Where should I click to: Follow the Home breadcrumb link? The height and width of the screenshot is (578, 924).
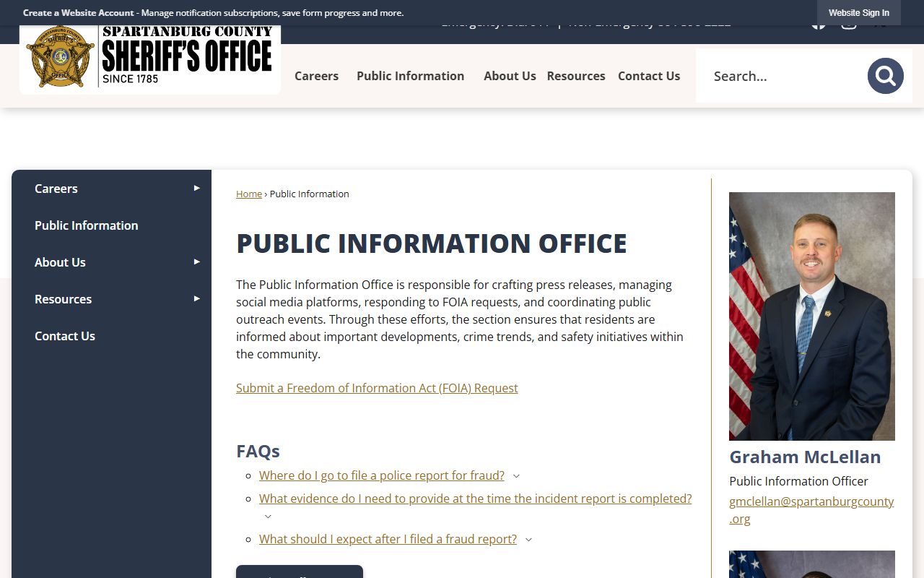point(249,194)
